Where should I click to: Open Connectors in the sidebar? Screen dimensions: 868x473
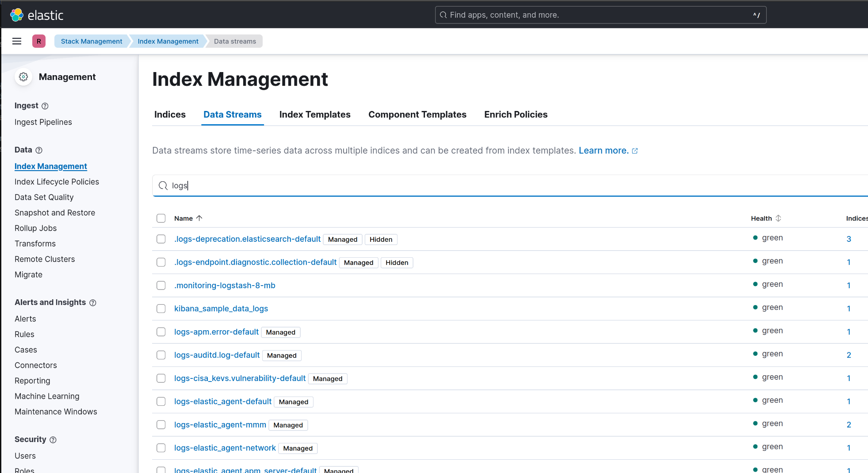(36, 365)
